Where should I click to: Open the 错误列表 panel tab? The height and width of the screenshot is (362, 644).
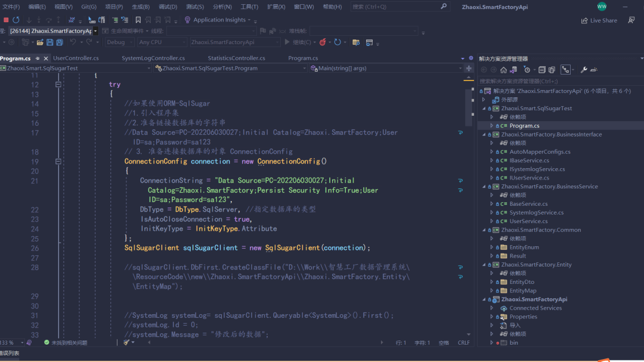pos(9,354)
